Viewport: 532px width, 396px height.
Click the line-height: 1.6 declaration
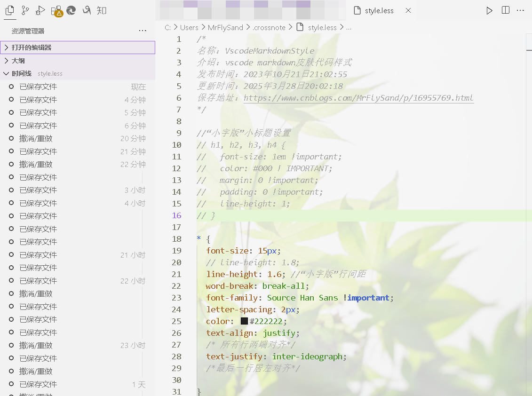[x=246, y=274]
